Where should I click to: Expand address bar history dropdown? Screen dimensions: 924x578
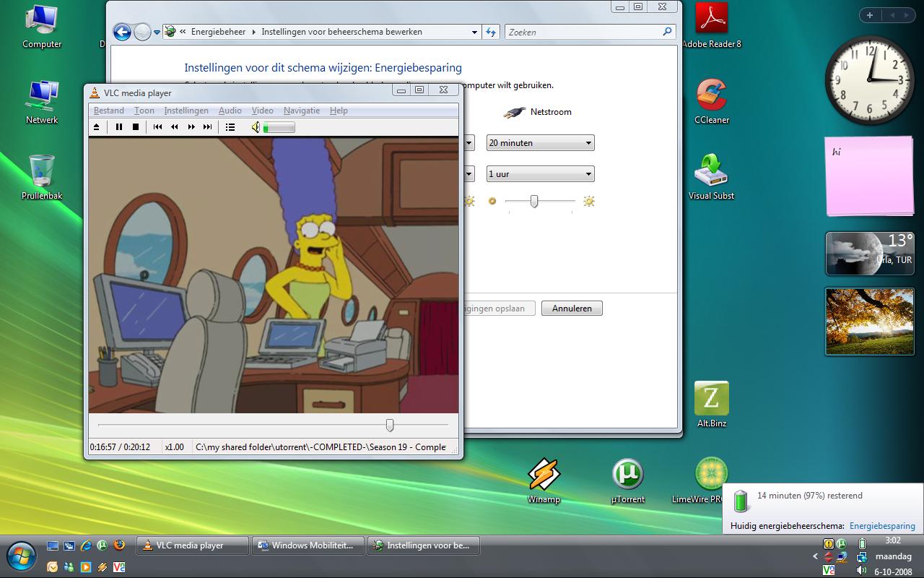coord(474,32)
